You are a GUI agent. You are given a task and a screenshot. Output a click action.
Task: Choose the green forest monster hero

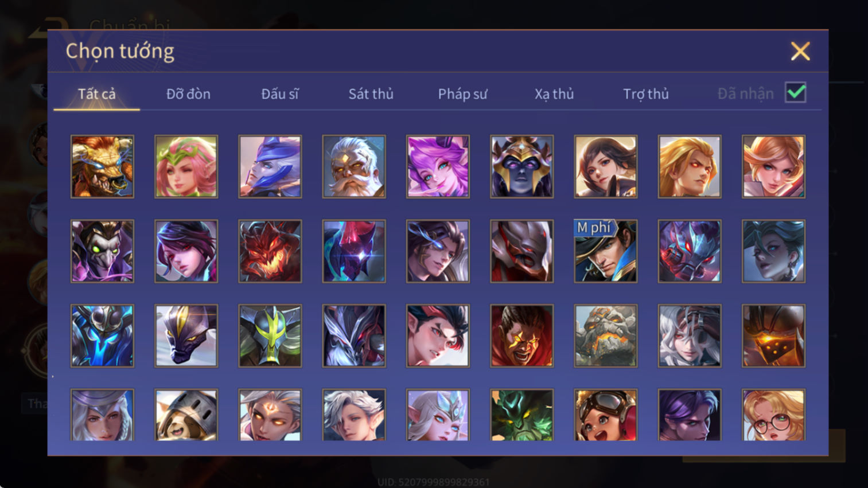tap(521, 415)
